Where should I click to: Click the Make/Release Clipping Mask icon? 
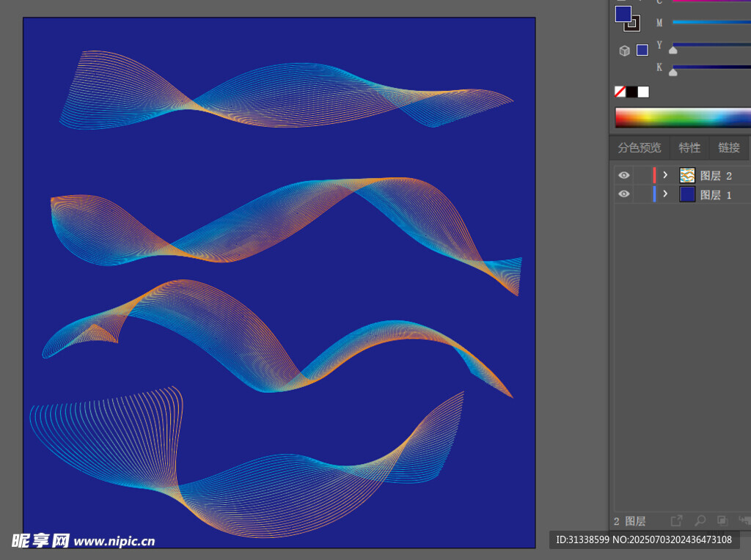click(722, 520)
